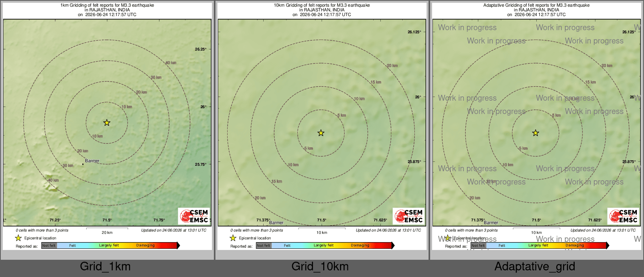Click 'Epicentral location' legend text under Grid_10km
Screen dimensions: 644x277
(255, 238)
